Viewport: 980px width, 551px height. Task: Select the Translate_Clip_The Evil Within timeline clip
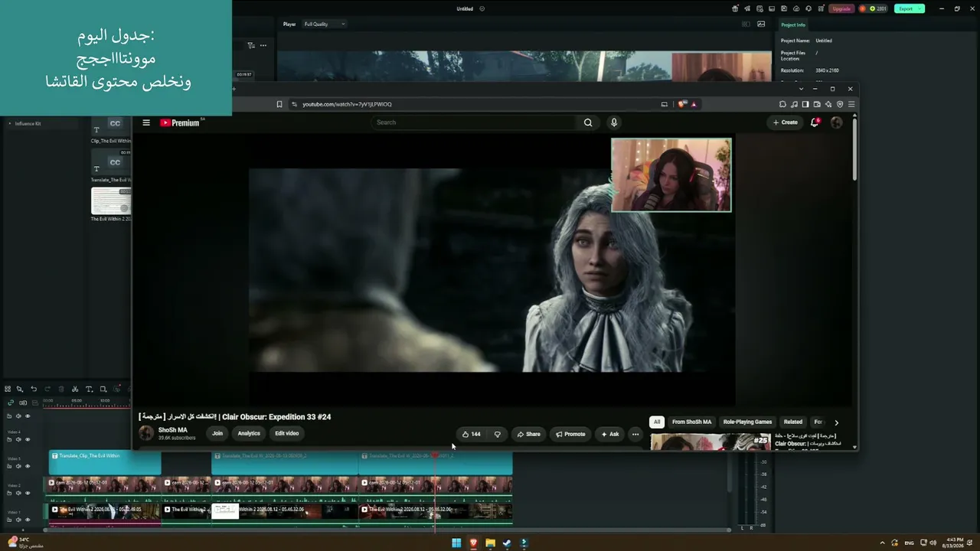click(x=105, y=462)
